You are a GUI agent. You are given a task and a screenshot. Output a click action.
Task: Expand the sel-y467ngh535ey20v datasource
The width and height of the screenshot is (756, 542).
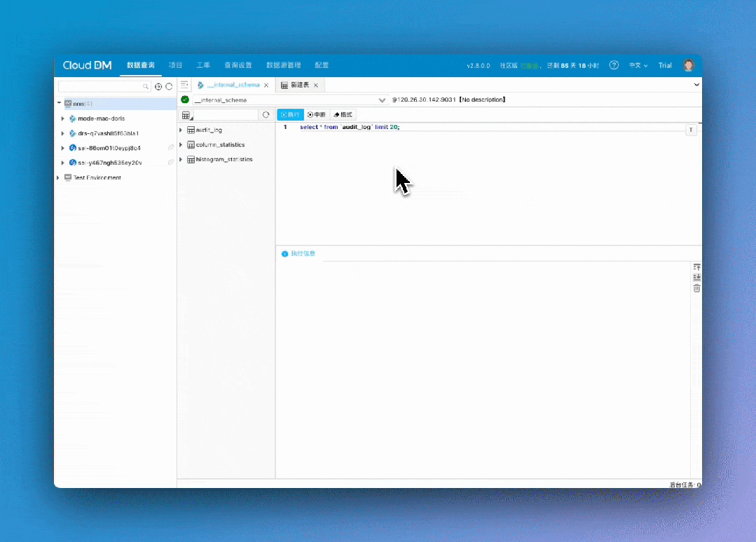(x=62, y=163)
